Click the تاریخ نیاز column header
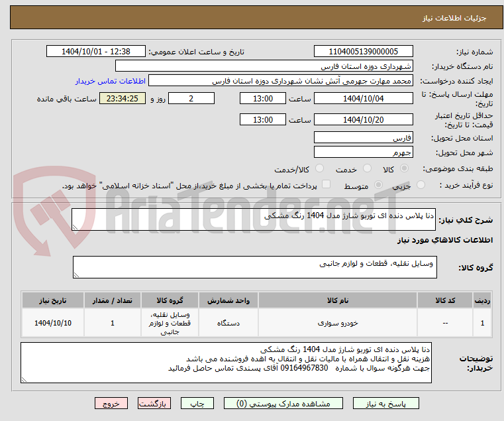 (x=53, y=300)
